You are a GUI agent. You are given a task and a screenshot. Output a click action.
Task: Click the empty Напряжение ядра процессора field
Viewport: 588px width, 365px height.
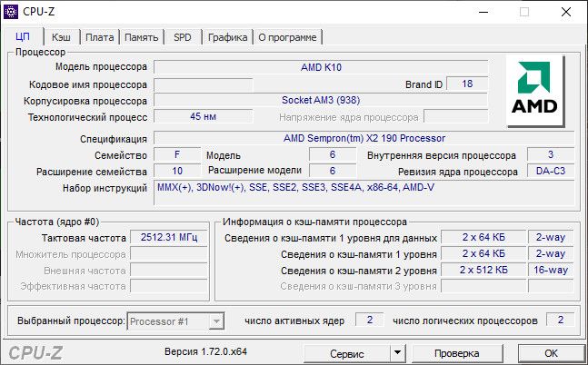click(x=456, y=116)
